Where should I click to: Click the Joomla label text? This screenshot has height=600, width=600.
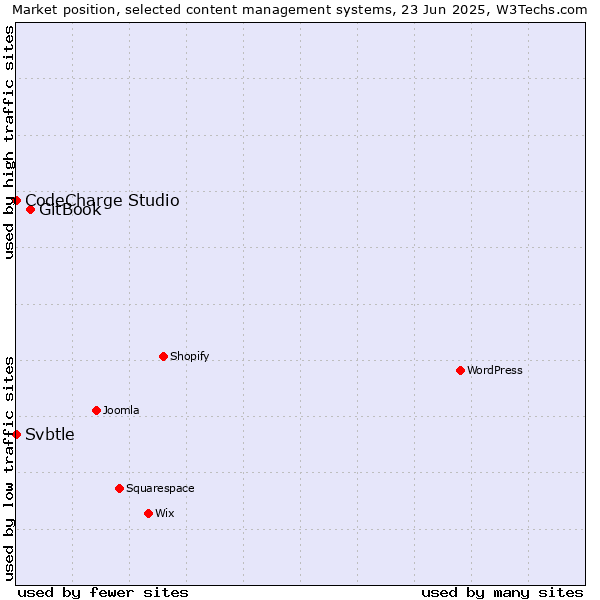(121, 410)
